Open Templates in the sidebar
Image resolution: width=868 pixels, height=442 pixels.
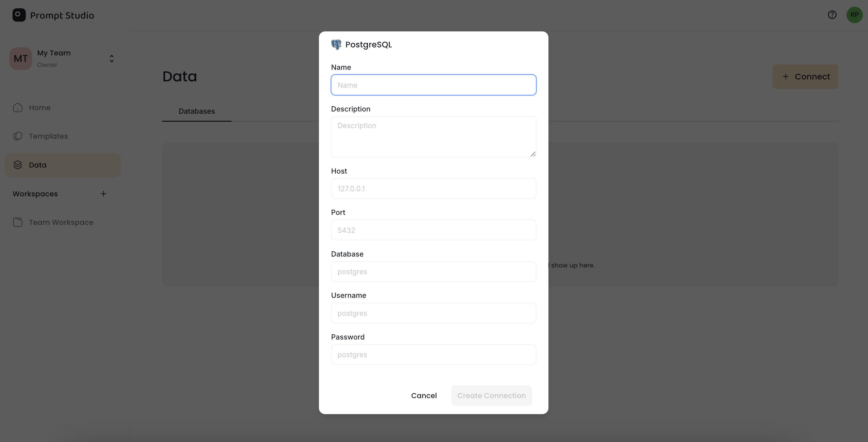pos(63,136)
